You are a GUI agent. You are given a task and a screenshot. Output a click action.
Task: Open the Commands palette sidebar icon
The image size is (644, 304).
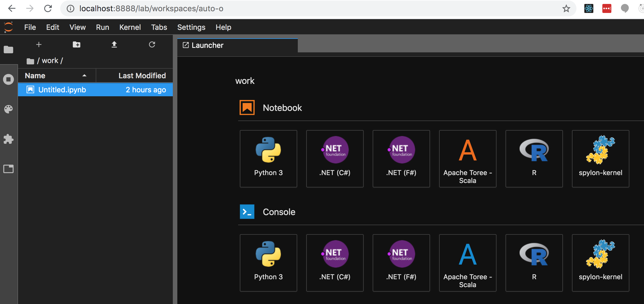[8, 109]
